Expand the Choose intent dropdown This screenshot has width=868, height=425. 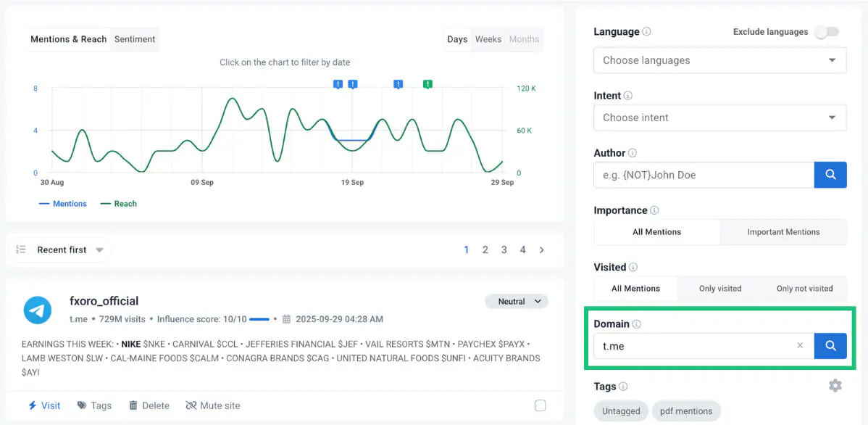pos(719,117)
